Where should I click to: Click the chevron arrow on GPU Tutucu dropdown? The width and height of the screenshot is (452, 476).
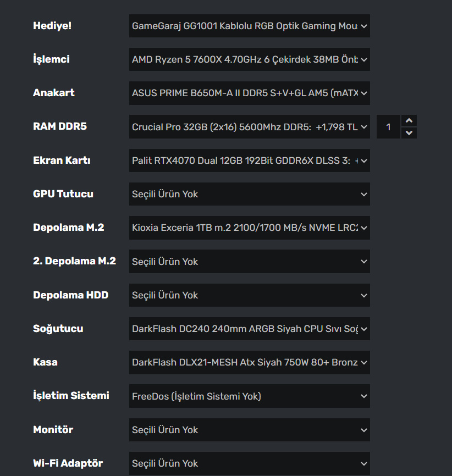click(363, 194)
